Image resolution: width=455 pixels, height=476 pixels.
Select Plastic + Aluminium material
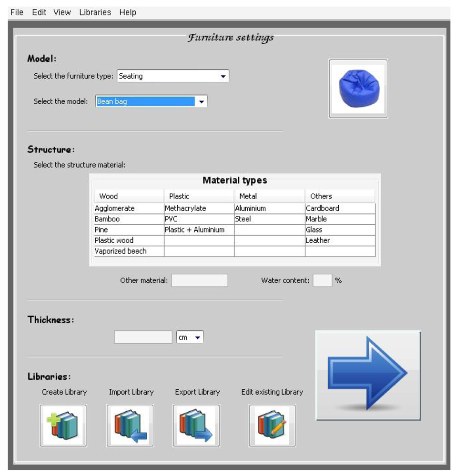[199, 230]
